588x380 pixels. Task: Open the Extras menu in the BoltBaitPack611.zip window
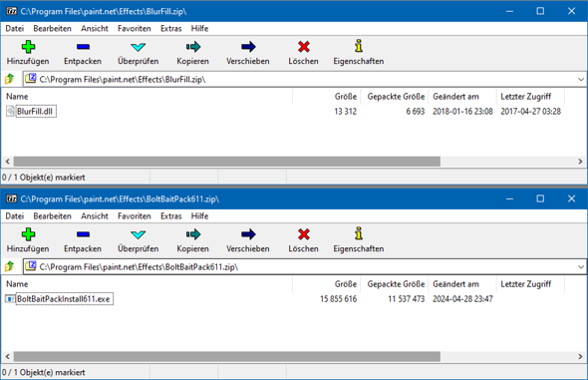coord(171,216)
